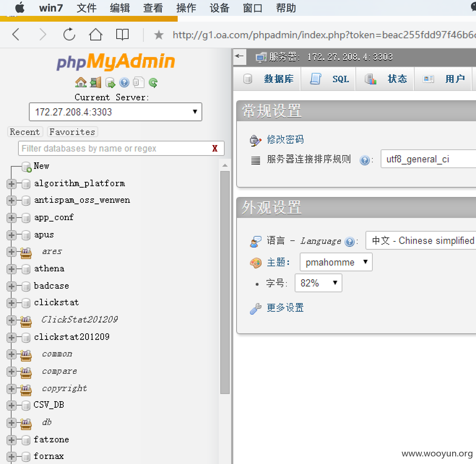This screenshot has height=464, width=476.
Task: Open the 数据库 tab
Action: 268,79
